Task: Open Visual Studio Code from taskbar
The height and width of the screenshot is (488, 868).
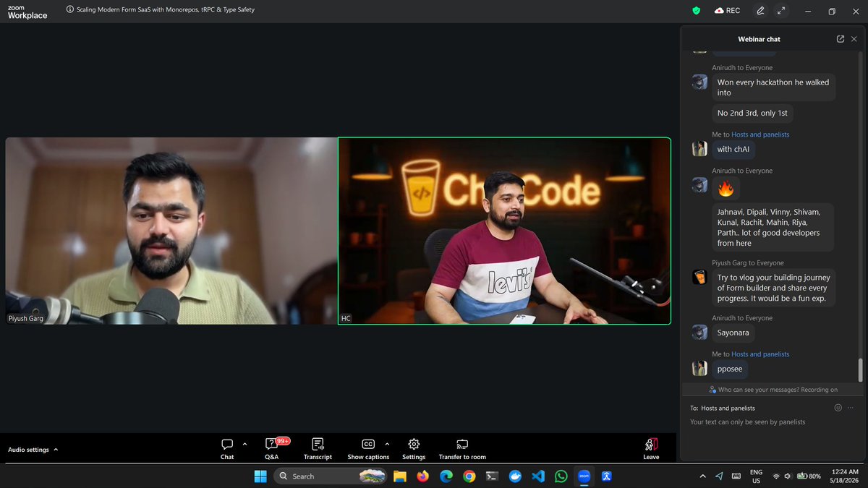Action: [x=537, y=476]
